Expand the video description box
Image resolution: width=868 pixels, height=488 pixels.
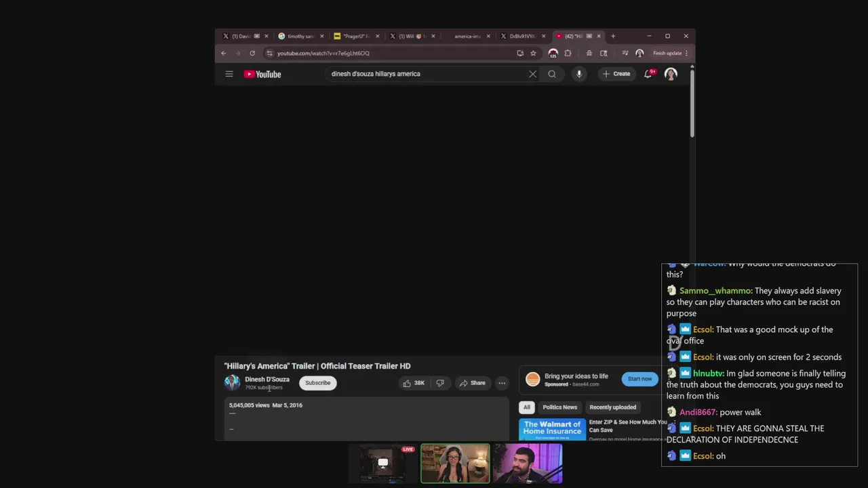366,419
